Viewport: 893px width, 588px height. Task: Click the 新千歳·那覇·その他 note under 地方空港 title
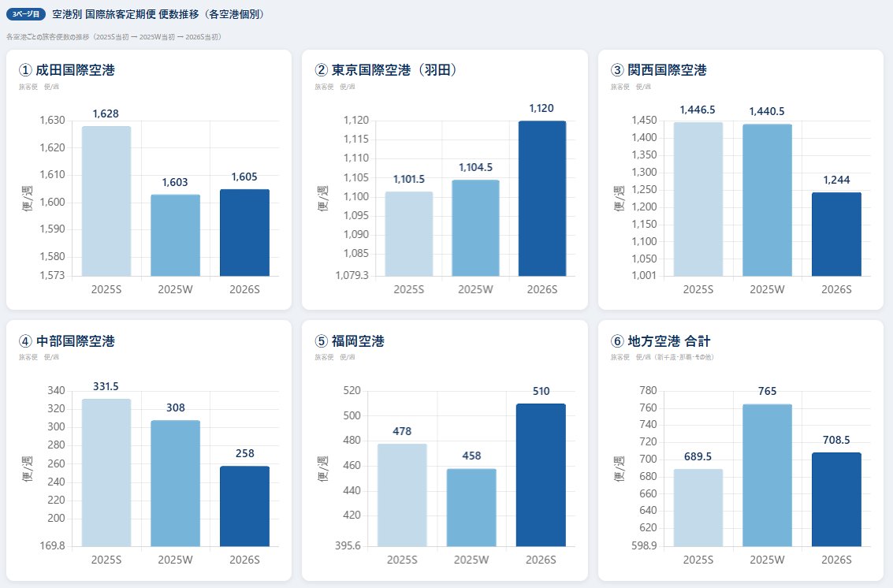pos(683,357)
